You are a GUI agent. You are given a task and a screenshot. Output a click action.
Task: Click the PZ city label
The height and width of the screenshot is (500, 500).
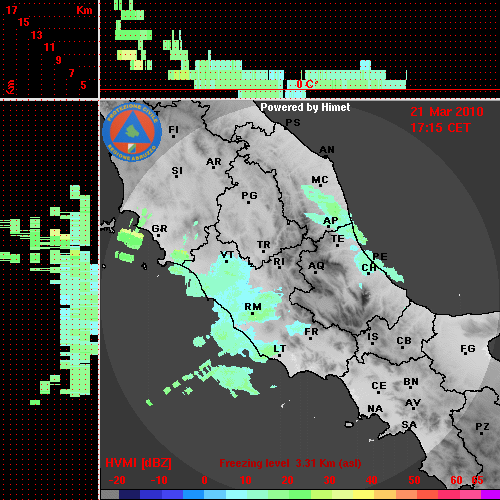pos(482,426)
